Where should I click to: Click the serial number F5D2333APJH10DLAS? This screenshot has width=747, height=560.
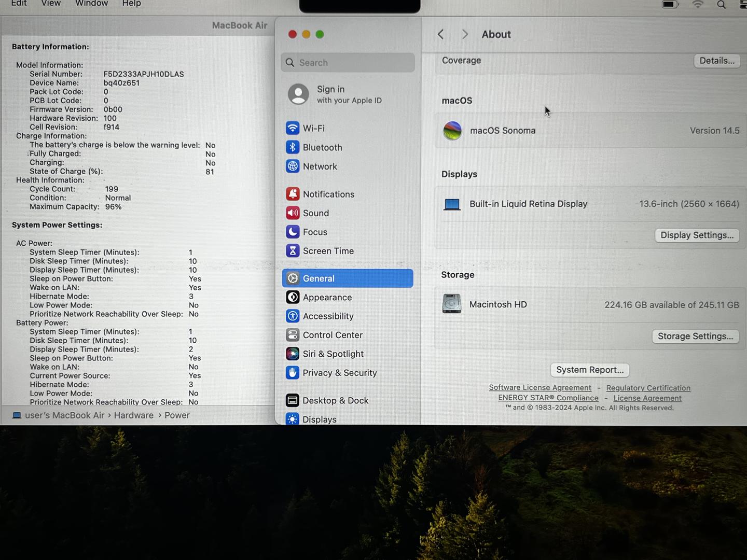pos(144,74)
